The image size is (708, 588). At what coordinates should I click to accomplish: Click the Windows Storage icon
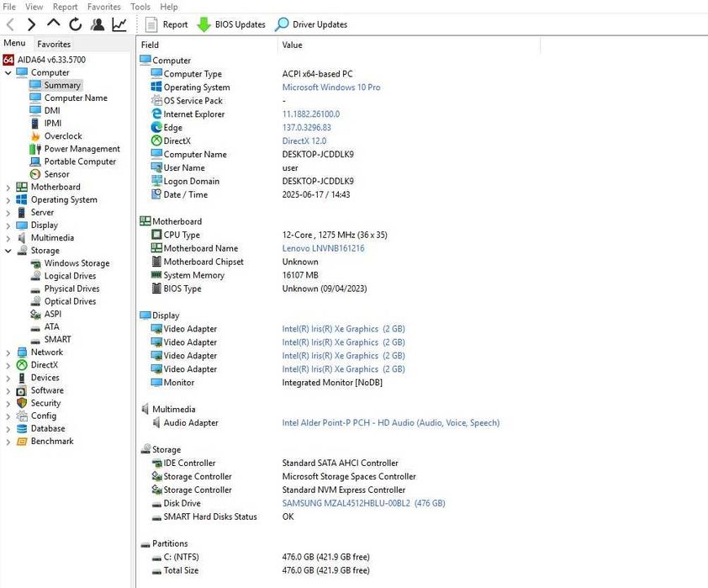click(35, 263)
